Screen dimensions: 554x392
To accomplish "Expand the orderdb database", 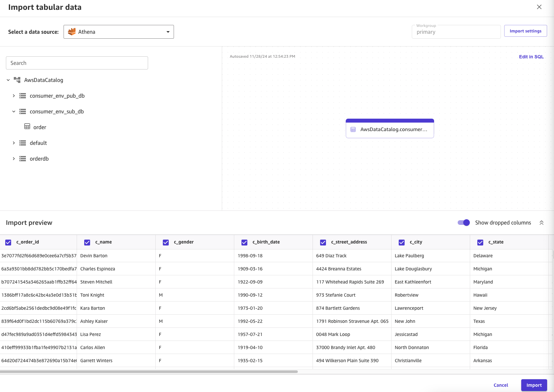I will tap(14, 159).
